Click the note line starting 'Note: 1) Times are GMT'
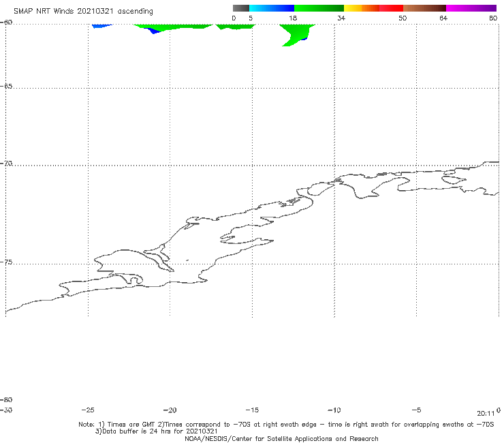 tap(286, 425)
